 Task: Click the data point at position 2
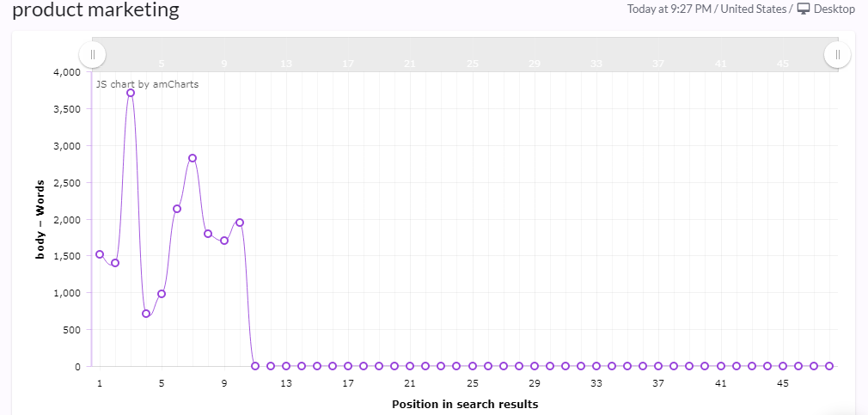(x=115, y=263)
